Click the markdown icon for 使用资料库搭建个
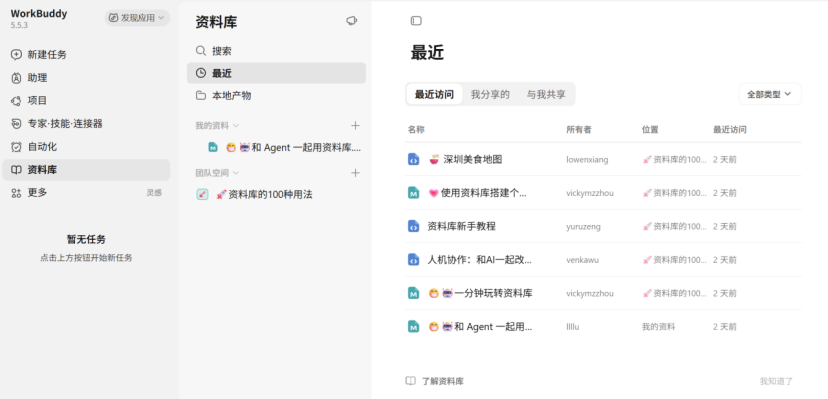 pos(413,193)
